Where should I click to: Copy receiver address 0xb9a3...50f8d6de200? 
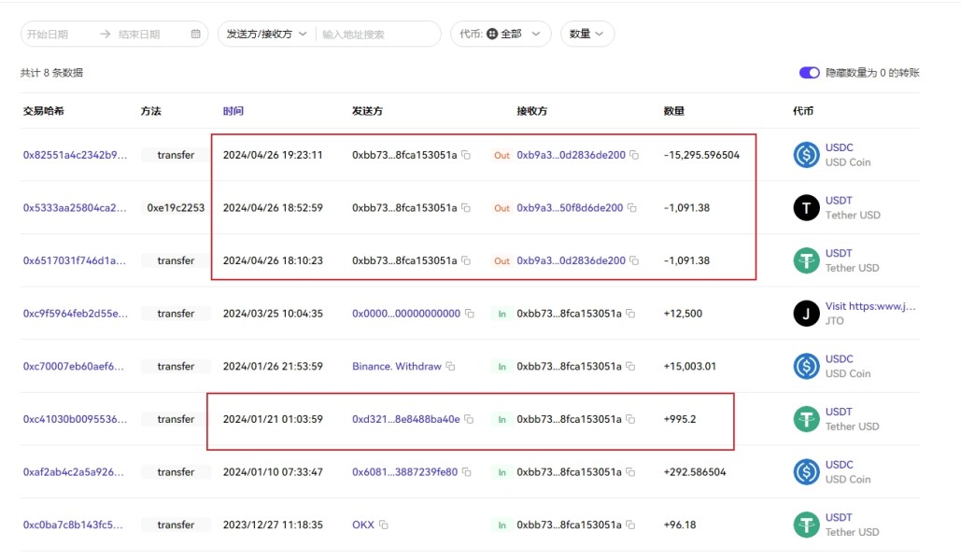tap(632, 208)
